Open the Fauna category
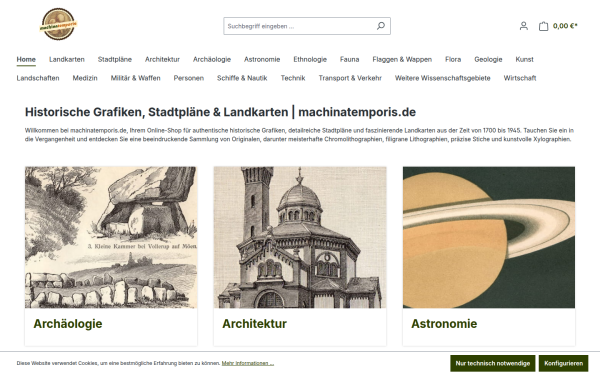Image resolution: width=600 pixels, height=375 pixels. click(x=349, y=59)
